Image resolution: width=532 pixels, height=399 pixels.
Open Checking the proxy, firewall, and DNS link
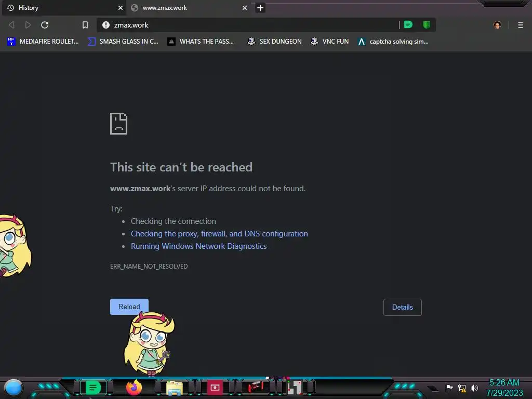coord(219,234)
